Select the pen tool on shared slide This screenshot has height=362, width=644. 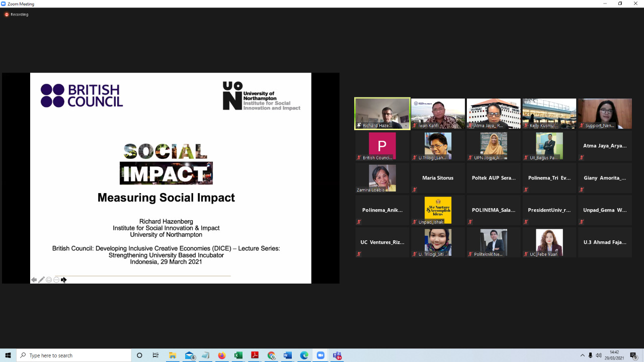coord(41,280)
